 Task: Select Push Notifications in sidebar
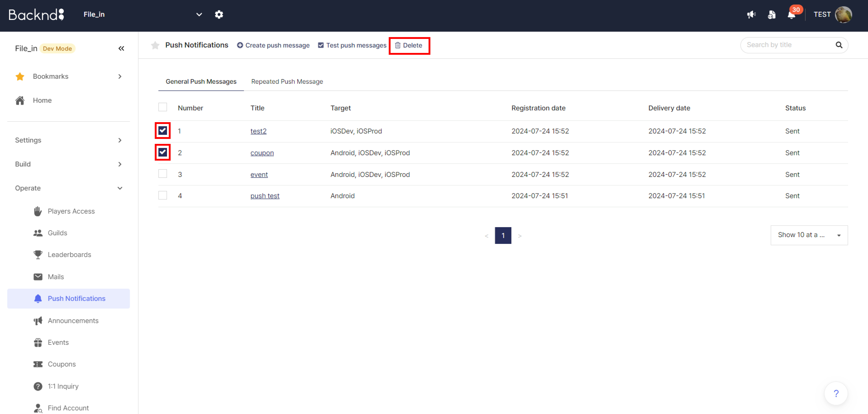tap(68, 299)
